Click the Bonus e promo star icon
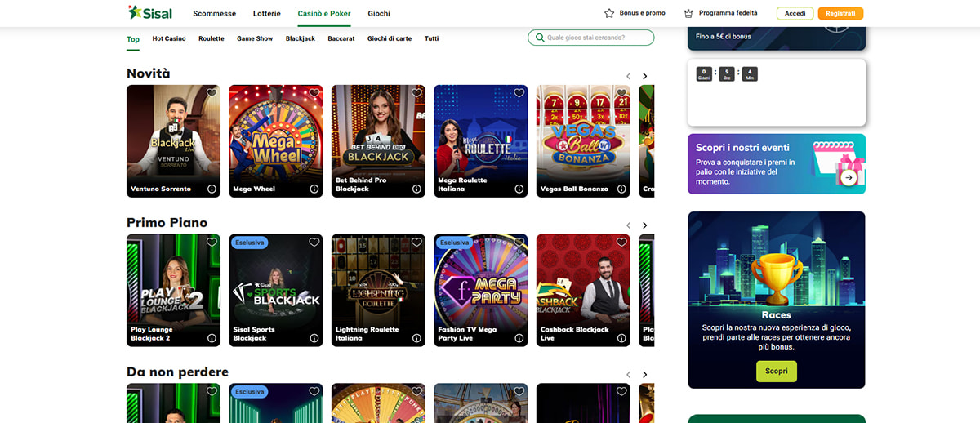 click(609, 13)
